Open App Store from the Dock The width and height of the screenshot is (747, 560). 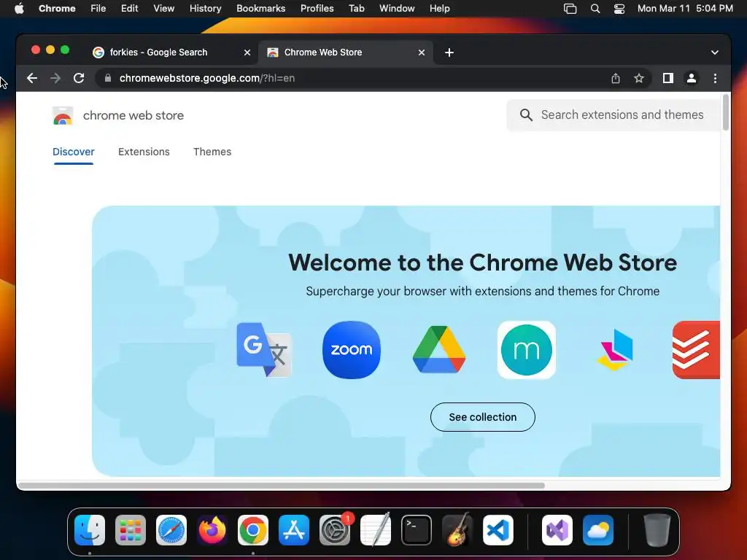[293, 530]
